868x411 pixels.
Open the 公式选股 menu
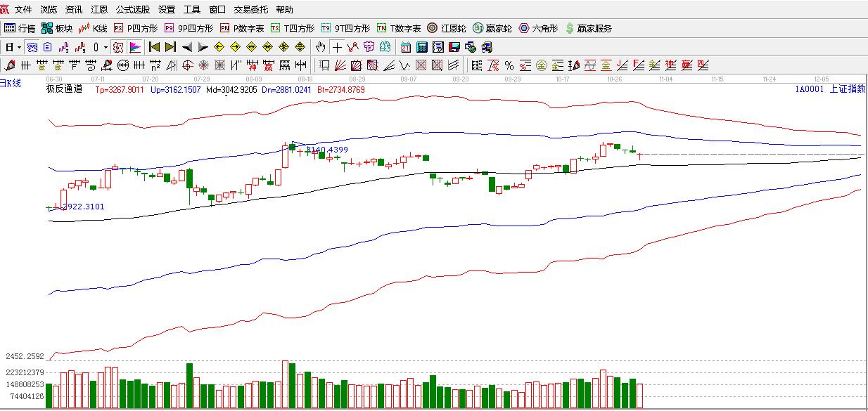point(133,10)
